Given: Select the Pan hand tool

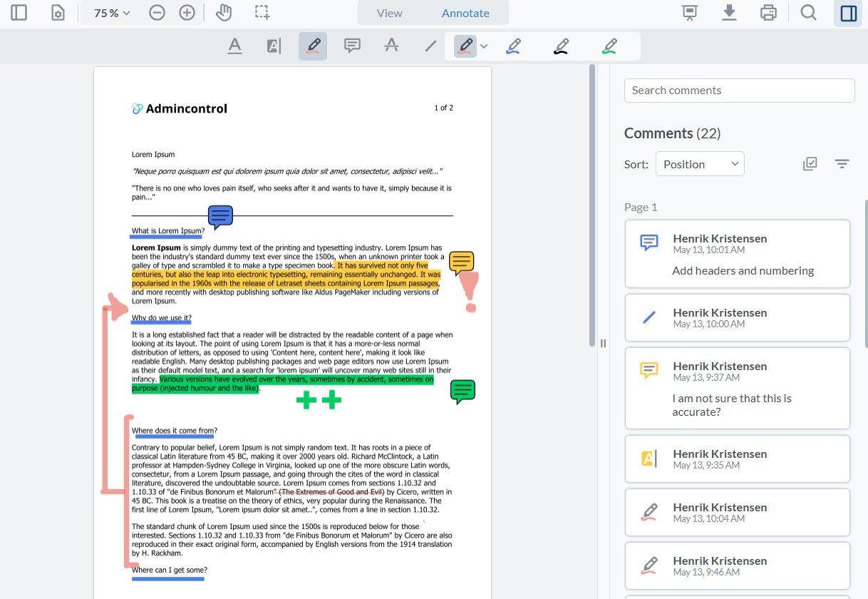Looking at the screenshot, I should click(224, 13).
